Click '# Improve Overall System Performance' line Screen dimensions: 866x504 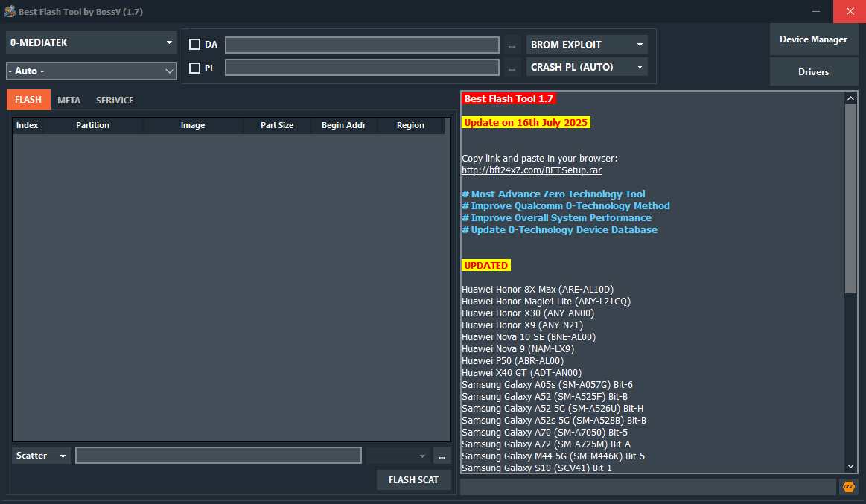click(x=557, y=218)
